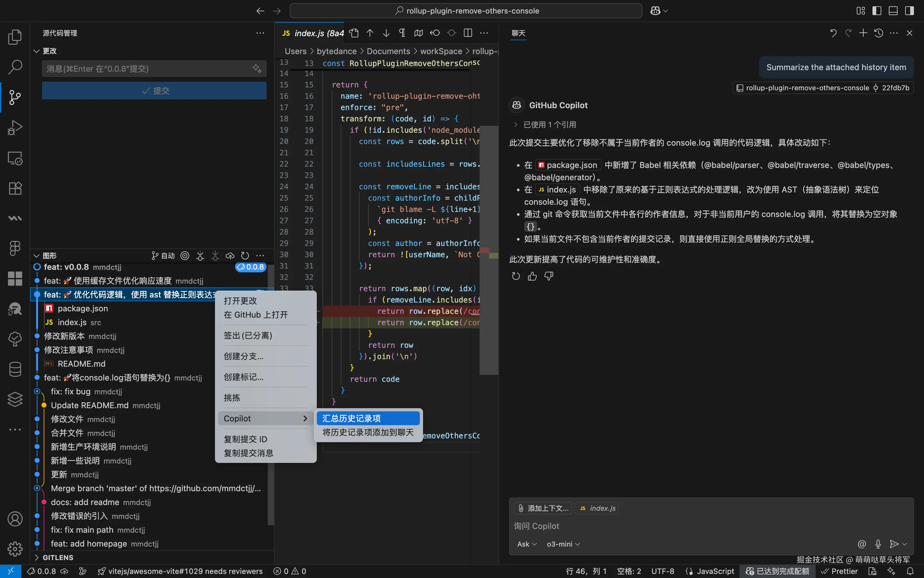Click the voice microphone icon in chat
This screenshot has height=578, width=924.
[x=878, y=544]
